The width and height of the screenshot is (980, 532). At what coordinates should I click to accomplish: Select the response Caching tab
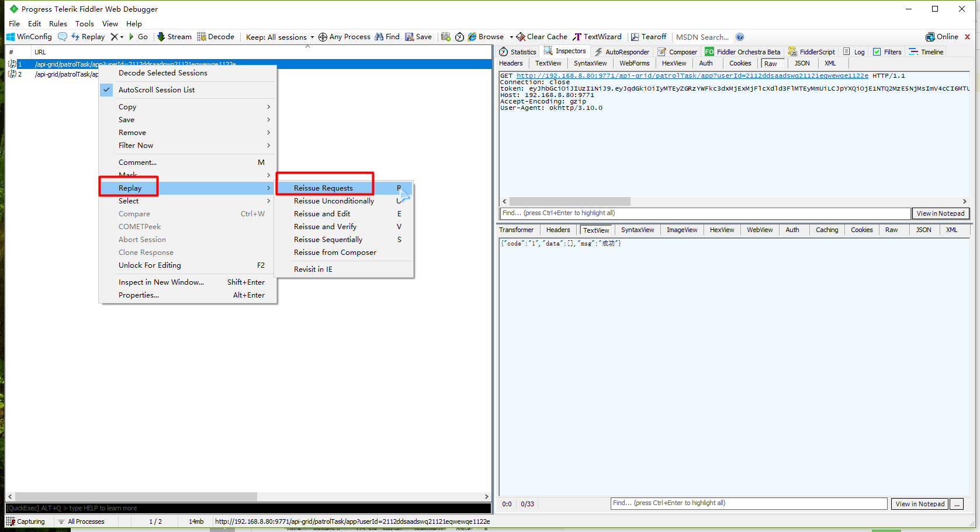(x=827, y=230)
